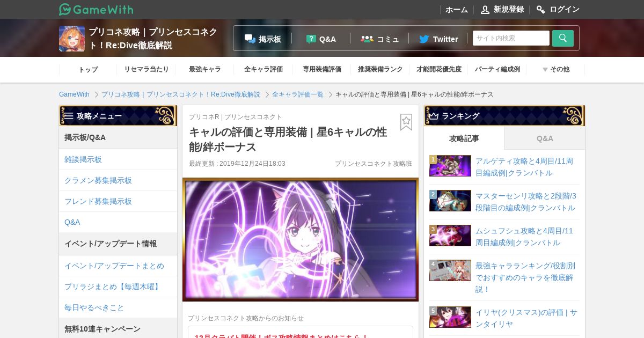644x338 pixels.
Task: Click the GameWith logo
Action: (96, 9)
